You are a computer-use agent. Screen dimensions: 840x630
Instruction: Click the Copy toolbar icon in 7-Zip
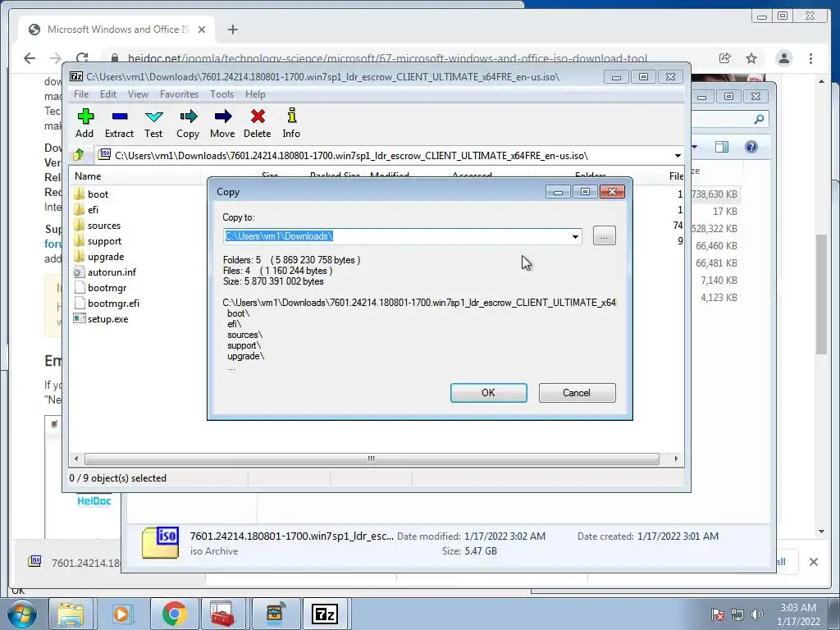[x=188, y=116]
